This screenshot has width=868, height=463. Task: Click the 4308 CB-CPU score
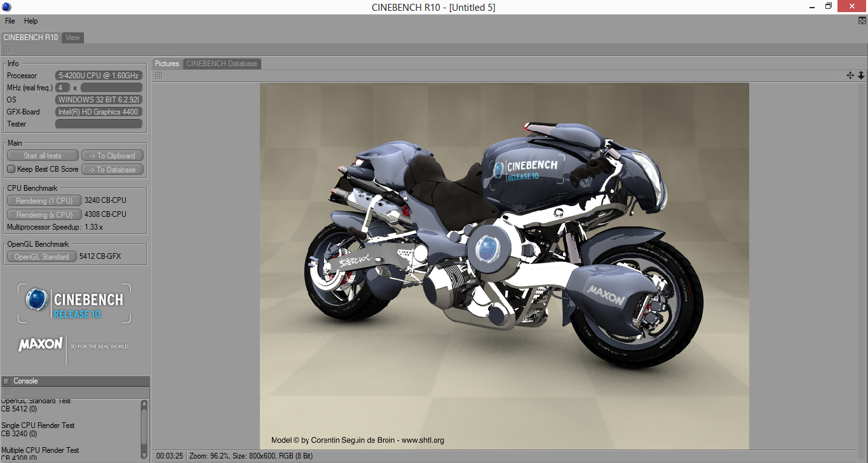coord(105,215)
